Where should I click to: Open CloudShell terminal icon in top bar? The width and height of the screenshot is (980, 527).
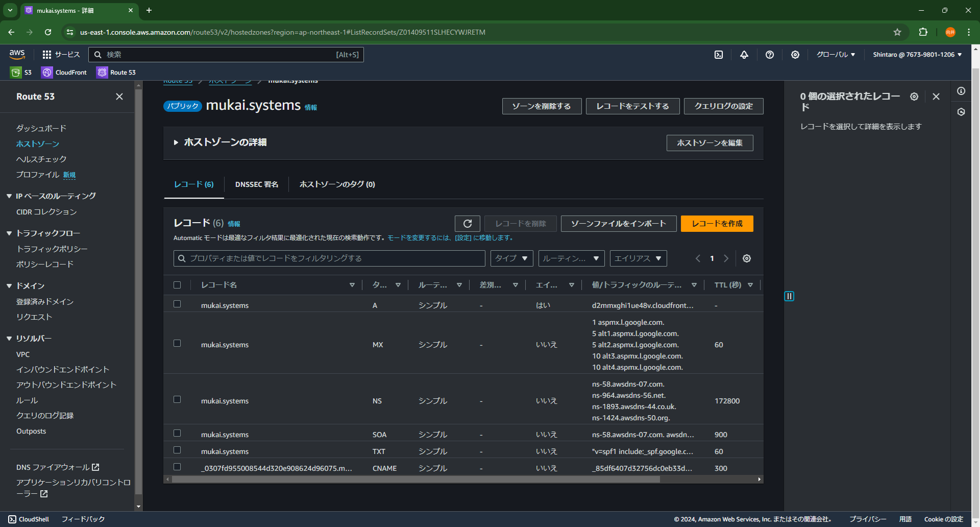coord(719,55)
